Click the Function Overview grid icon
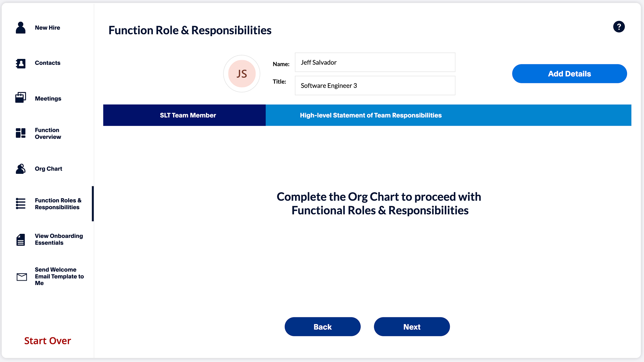The image size is (644, 362). (21, 133)
